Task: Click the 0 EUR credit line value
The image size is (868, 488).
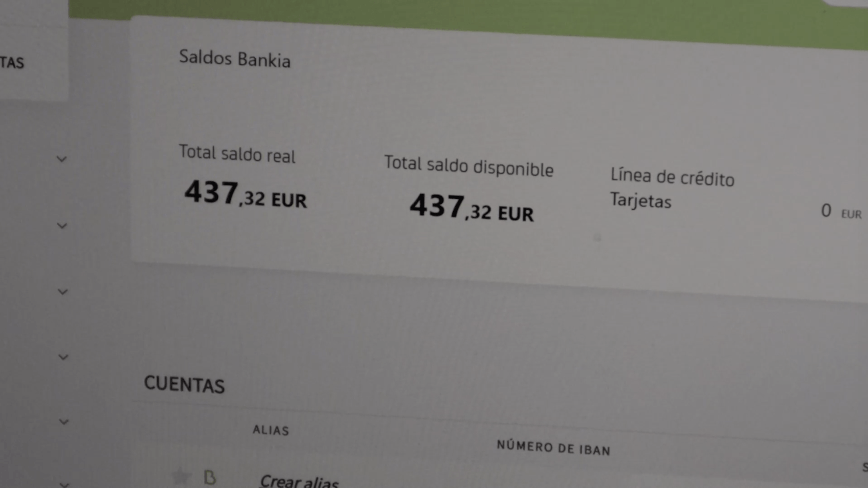Action: click(x=841, y=211)
